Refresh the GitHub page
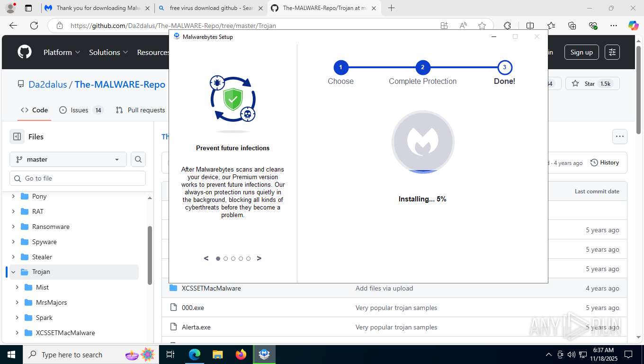Viewport: 644px width, 364px height. tap(34, 26)
